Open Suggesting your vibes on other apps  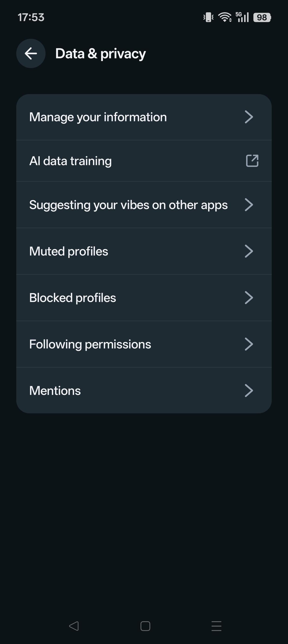click(128, 205)
